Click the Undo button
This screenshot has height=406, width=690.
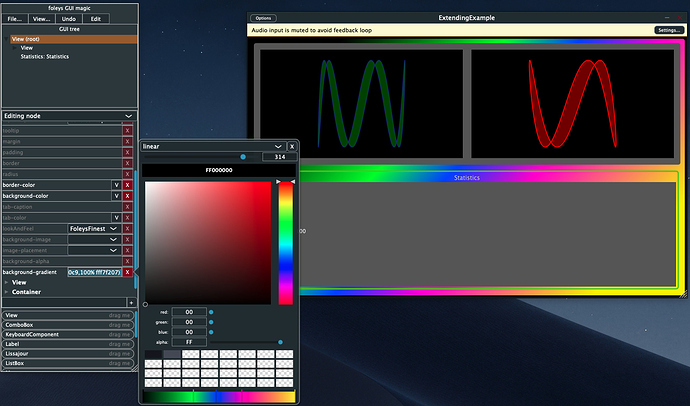coord(68,19)
